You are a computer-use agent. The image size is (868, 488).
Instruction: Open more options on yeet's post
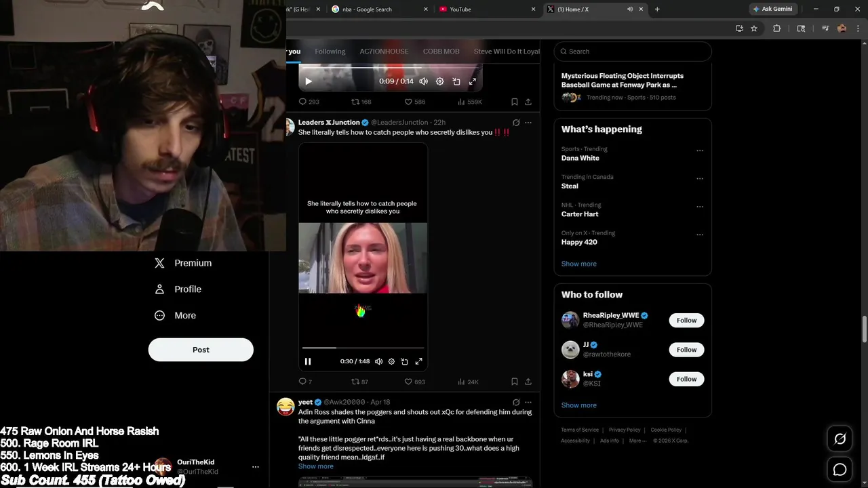coord(528,402)
